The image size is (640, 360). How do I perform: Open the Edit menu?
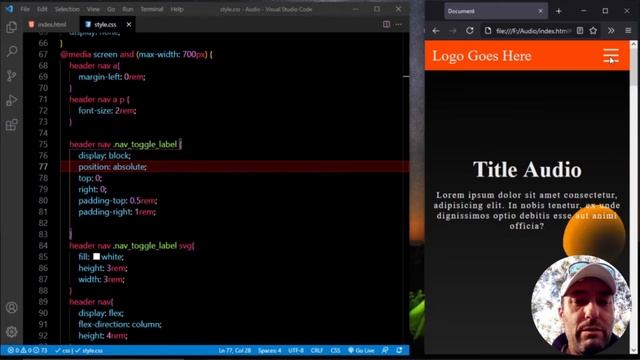click(x=42, y=9)
